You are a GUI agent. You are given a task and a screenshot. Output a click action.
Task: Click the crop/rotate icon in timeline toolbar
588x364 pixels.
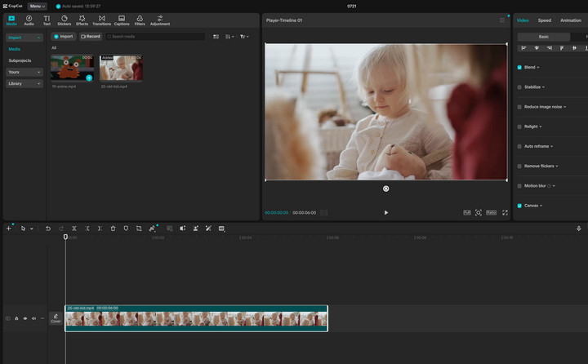pyautogui.click(x=139, y=229)
